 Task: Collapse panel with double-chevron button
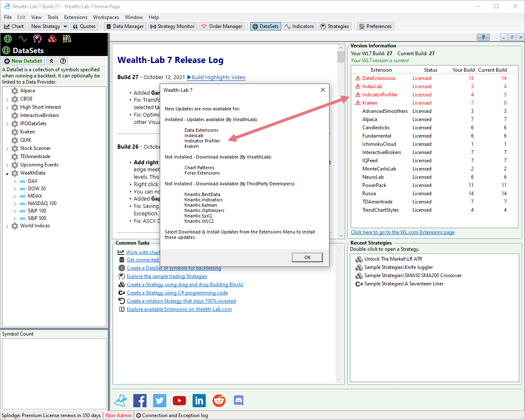pyautogui.click(x=51, y=61)
